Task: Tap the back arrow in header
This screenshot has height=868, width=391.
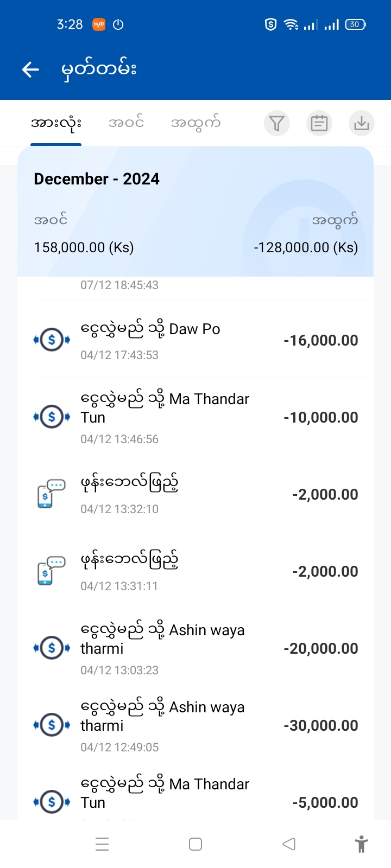Action: click(x=30, y=69)
